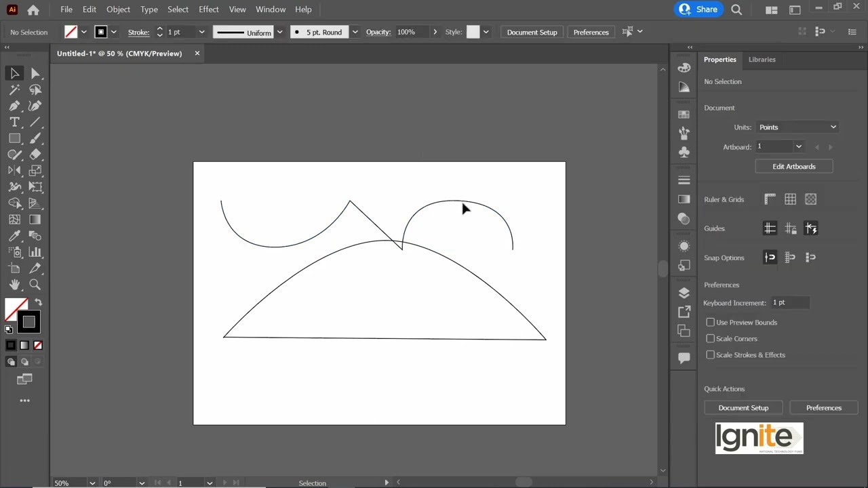Toggle Lock Guides icon

(790, 228)
